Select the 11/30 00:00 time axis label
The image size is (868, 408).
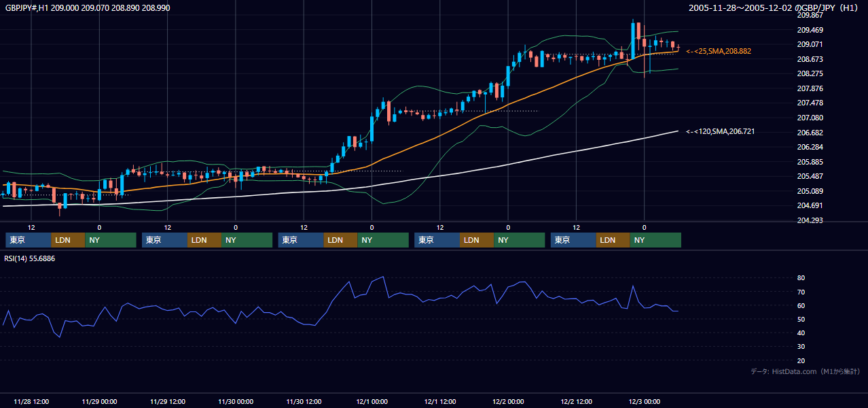click(236, 401)
